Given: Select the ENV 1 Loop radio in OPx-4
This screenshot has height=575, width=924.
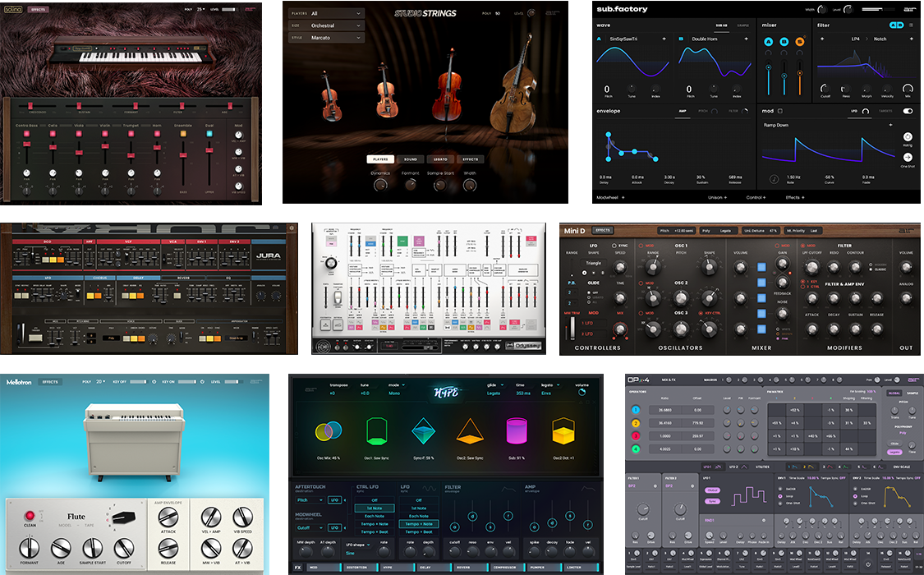Looking at the screenshot, I should click(781, 496).
